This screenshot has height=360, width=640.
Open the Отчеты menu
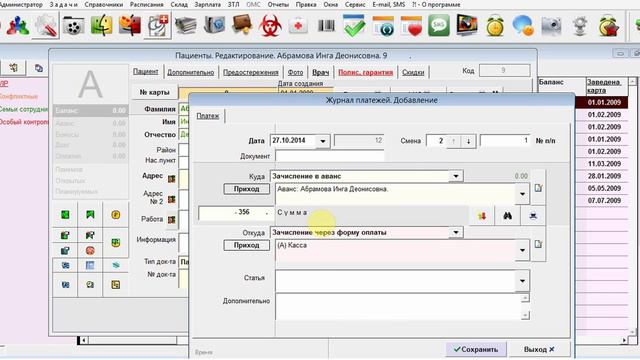[278, 4]
